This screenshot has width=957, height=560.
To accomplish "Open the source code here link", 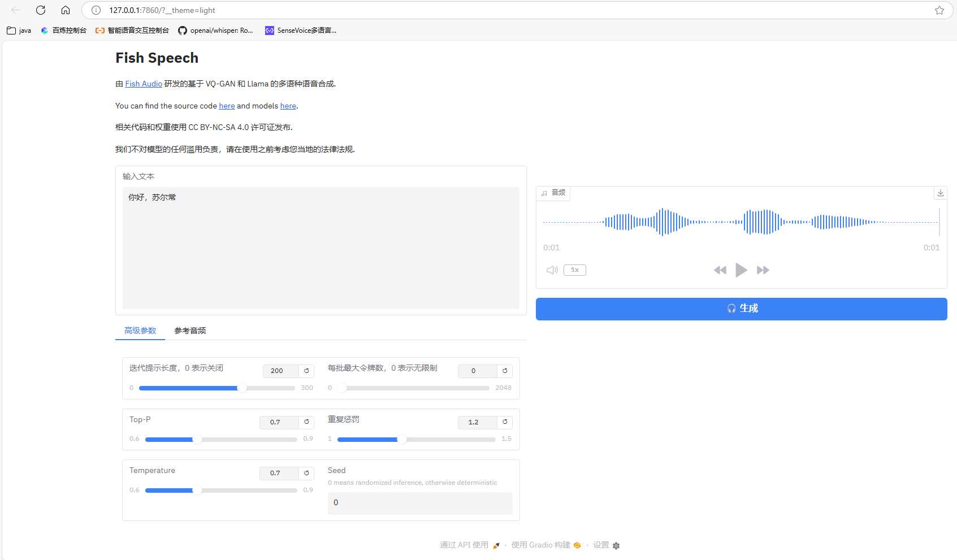I will pos(227,106).
